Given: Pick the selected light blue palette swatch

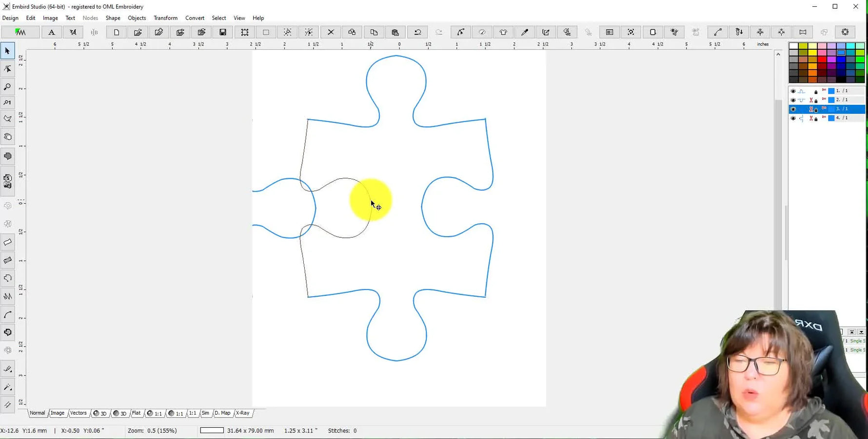Looking at the screenshot, I should tap(841, 53).
